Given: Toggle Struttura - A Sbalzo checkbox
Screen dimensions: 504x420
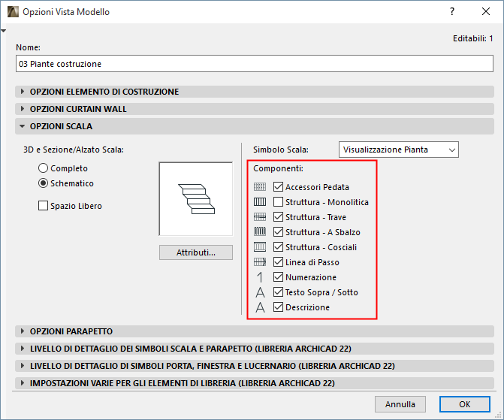Looking at the screenshot, I should tap(278, 232).
